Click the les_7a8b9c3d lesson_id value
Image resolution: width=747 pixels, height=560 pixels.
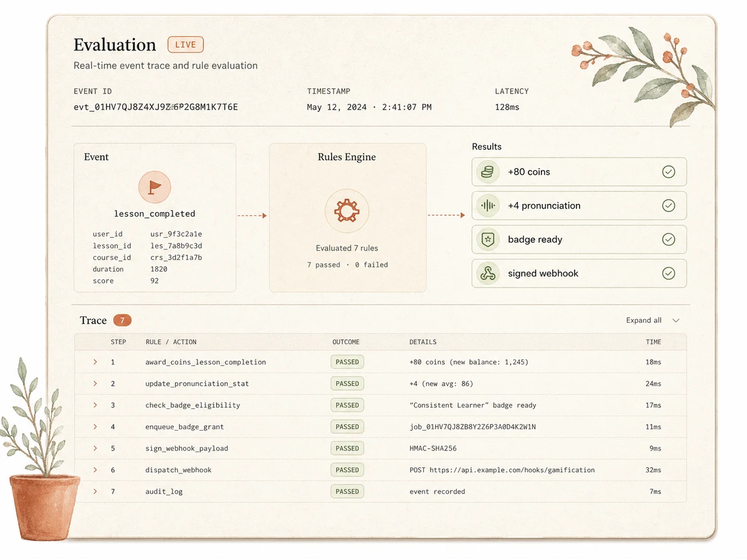176,246
